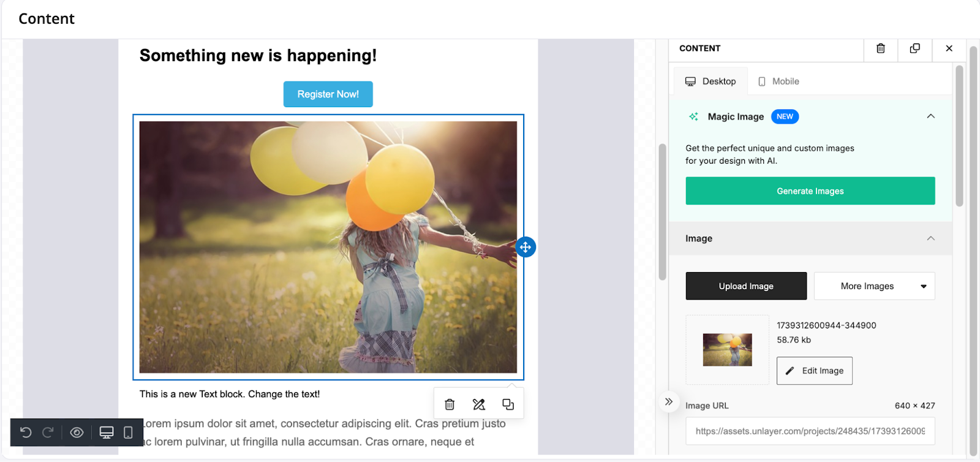Click the drag-move handle on image block
This screenshot has height=462, width=980.
(x=526, y=247)
